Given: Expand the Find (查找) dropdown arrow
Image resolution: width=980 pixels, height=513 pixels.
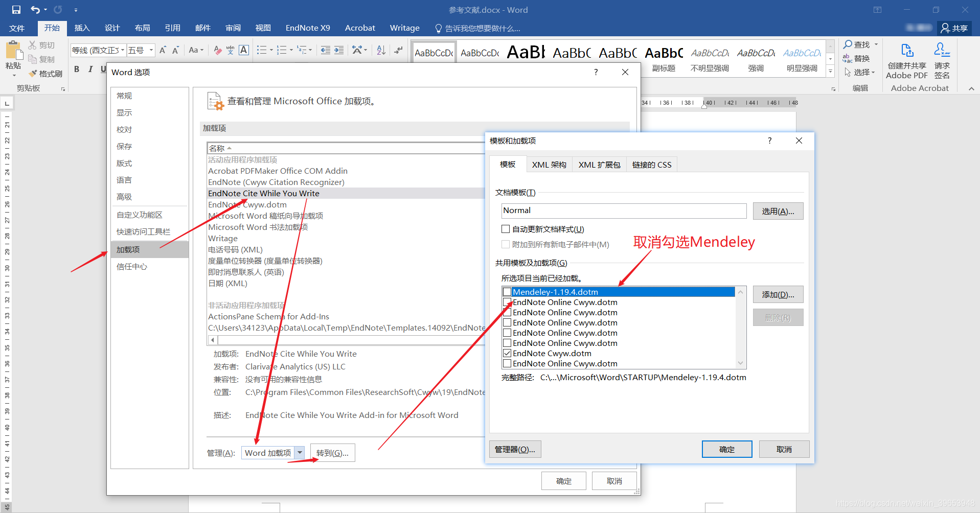Looking at the screenshot, I should coord(876,44).
